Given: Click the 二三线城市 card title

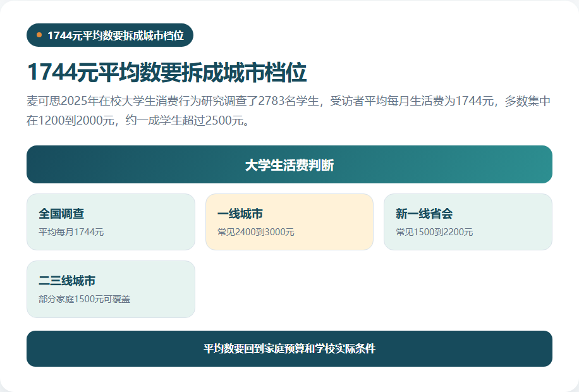Looking at the screenshot, I should (67, 281).
